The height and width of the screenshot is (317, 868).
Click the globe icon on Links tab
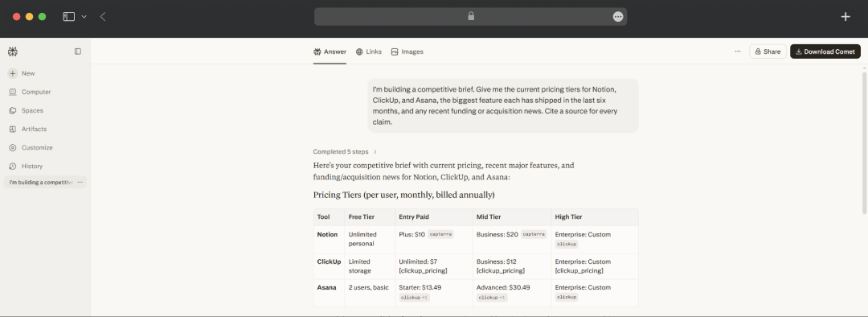click(x=359, y=51)
